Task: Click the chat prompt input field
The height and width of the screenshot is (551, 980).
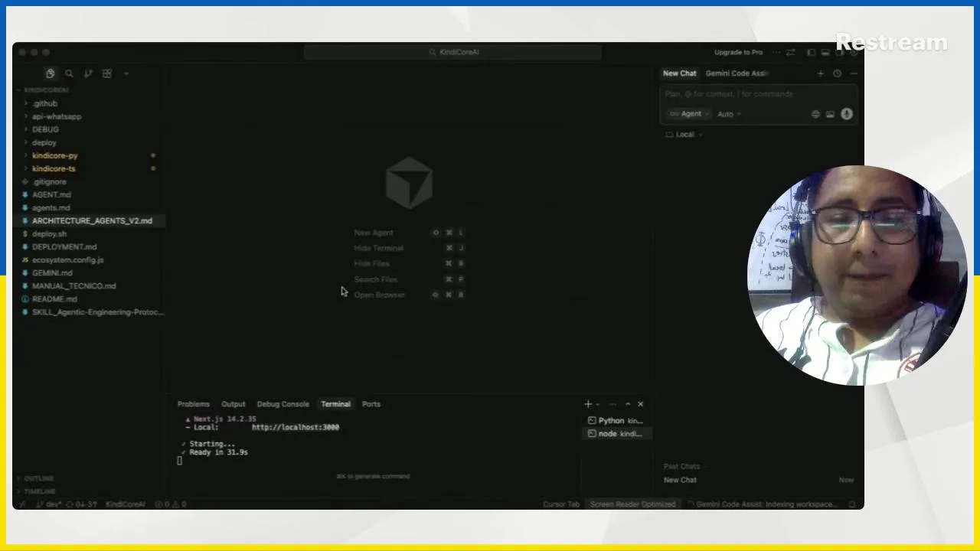Action: coord(758,94)
